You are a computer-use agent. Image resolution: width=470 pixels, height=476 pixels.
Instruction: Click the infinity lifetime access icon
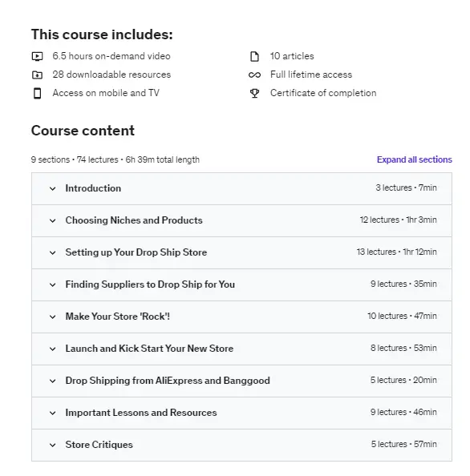254,75
